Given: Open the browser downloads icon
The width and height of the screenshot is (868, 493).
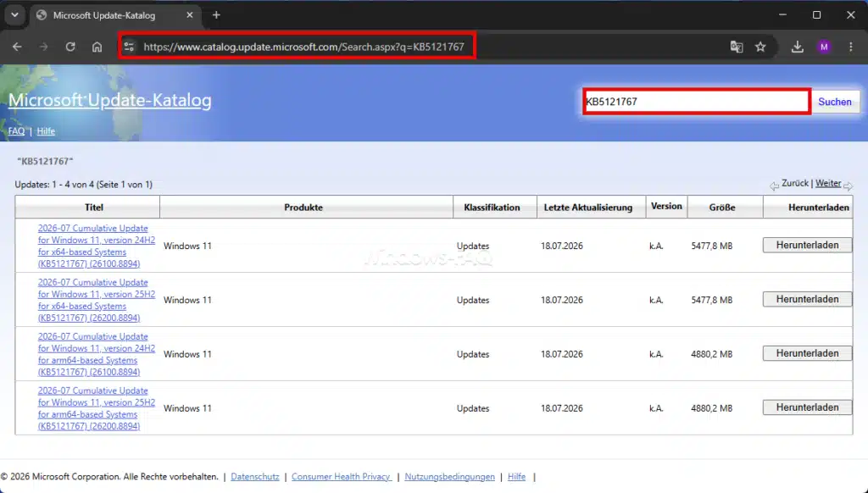Looking at the screenshot, I should click(797, 47).
